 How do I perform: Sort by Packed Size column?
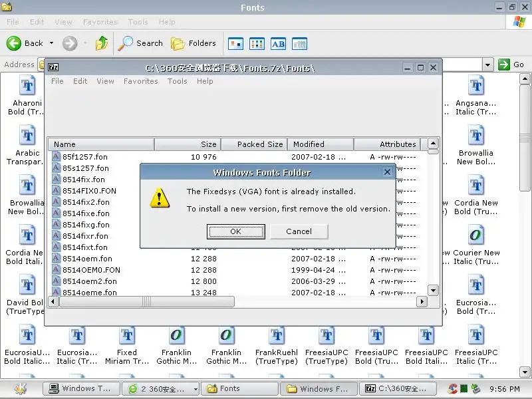point(254,144)
